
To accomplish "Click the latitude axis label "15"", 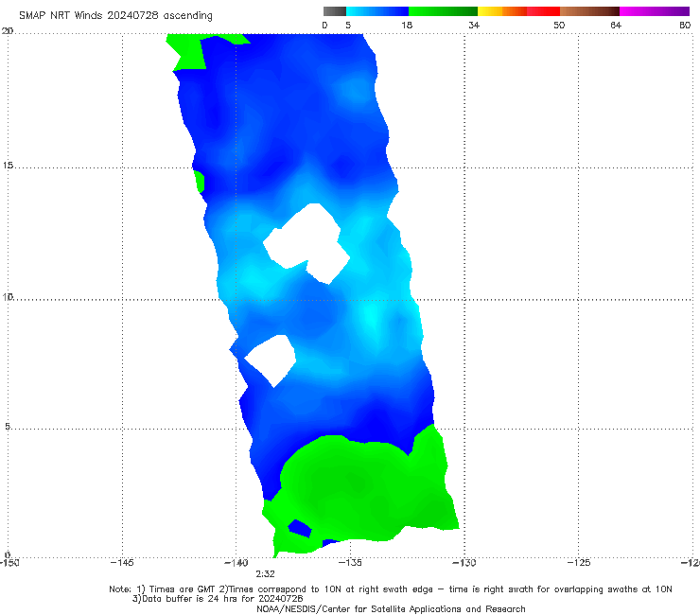I will (8, 166).
